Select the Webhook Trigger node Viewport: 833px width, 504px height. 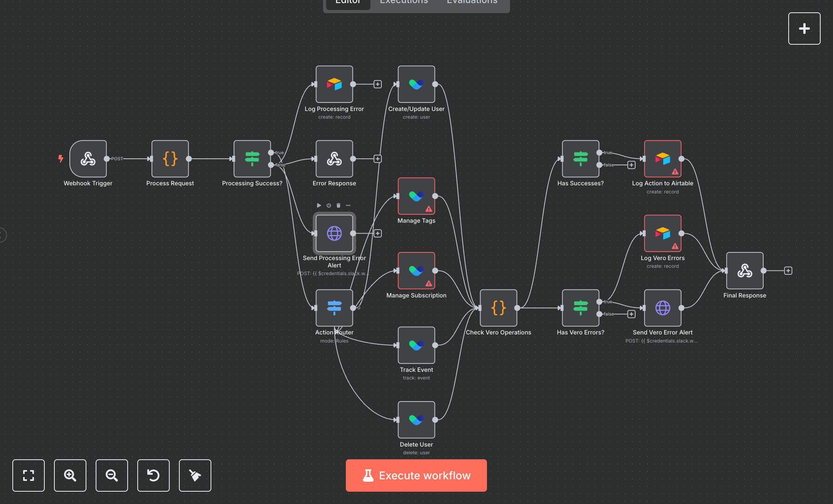pyautogui.click(x=88, y=159)
